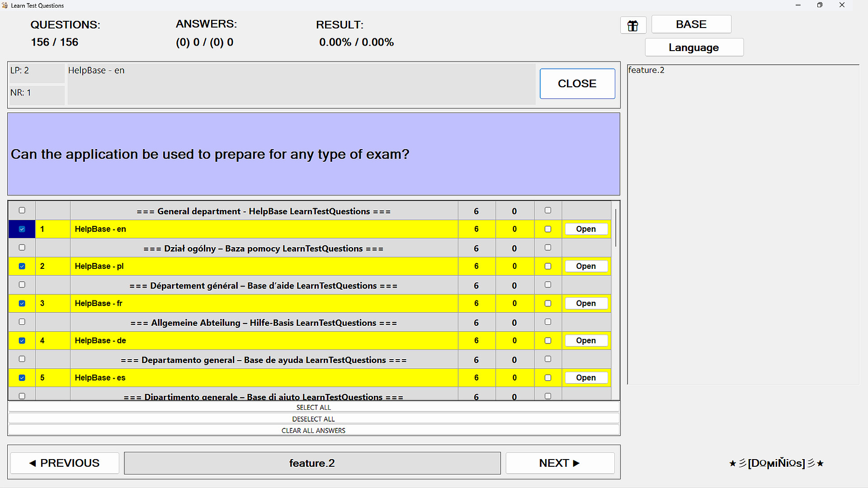
Task: Check the General department header checkbox
Action: point(22,211)
